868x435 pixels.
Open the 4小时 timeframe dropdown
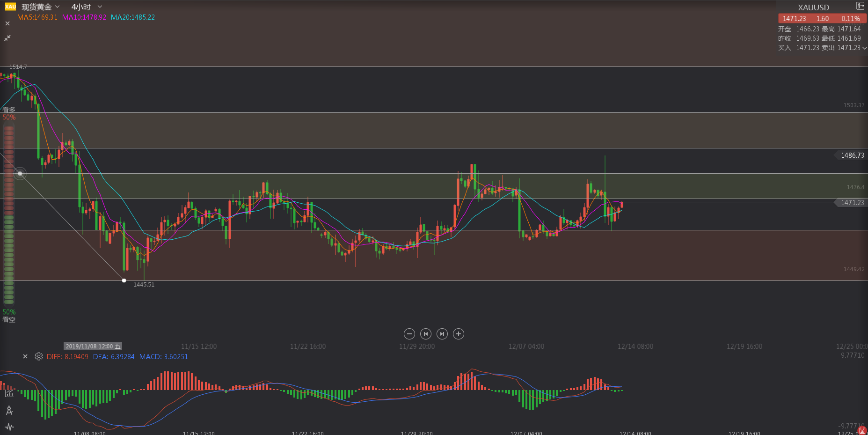(x=87, y=7)
